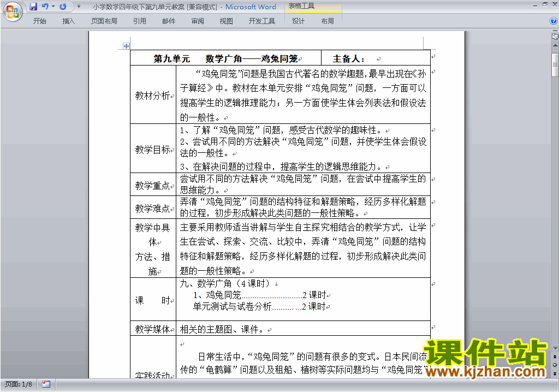Undo the last action
This screenshot has width=559, height=392.
(45, 7)
